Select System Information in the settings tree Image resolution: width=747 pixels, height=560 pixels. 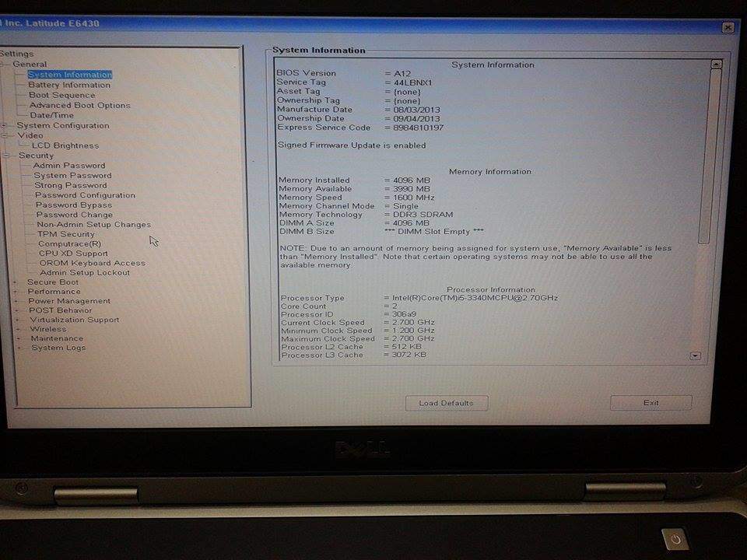[70, 75]
